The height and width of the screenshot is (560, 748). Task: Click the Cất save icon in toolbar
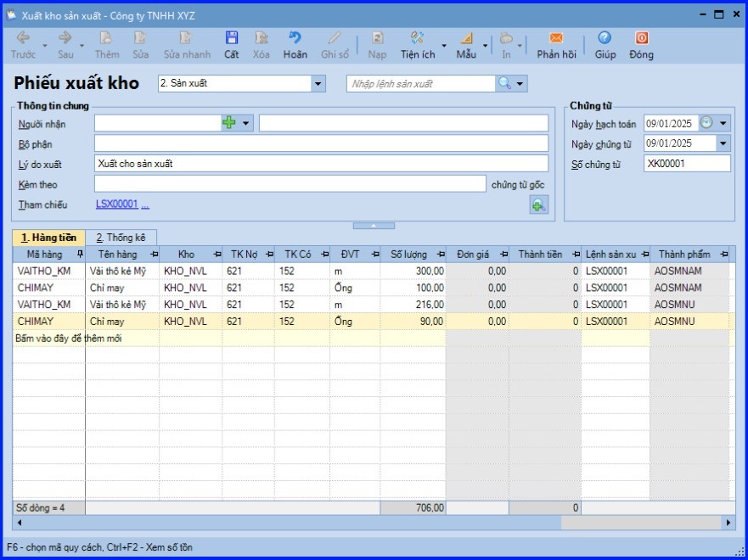pyautogui.click(x=231, y=38)
